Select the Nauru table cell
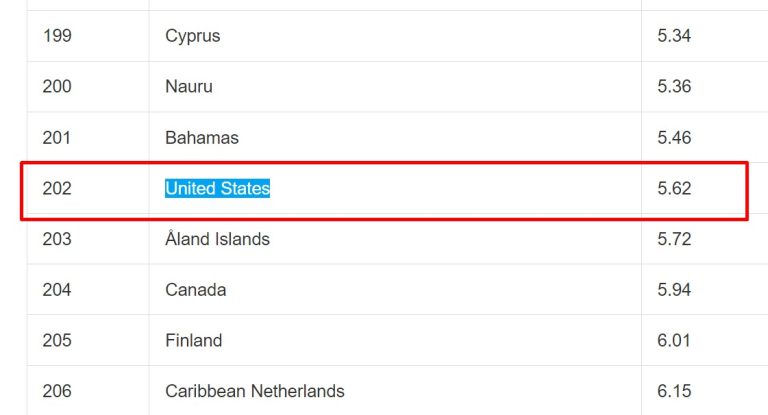This screenshot has width=768, height=415. pos(188,87)
